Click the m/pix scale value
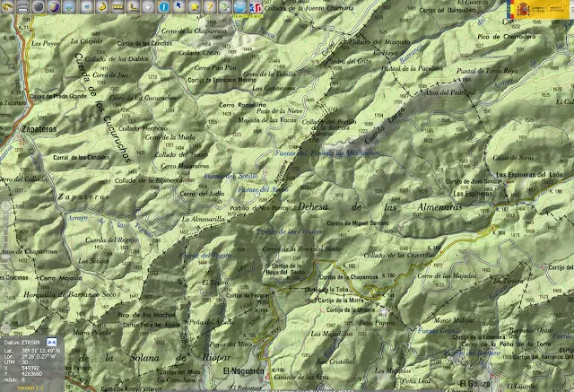The height and width of the screenshot is (392, 574). coord(23,379)
